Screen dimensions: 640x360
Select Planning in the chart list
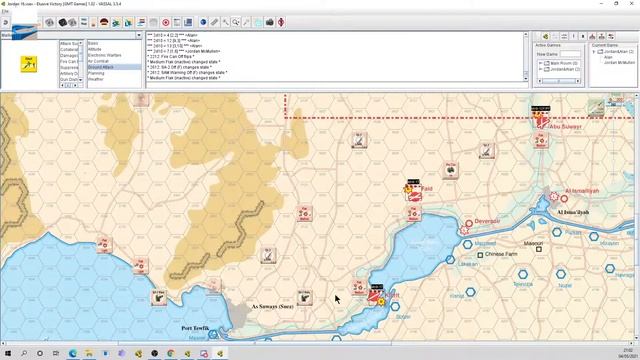point(114,73)
